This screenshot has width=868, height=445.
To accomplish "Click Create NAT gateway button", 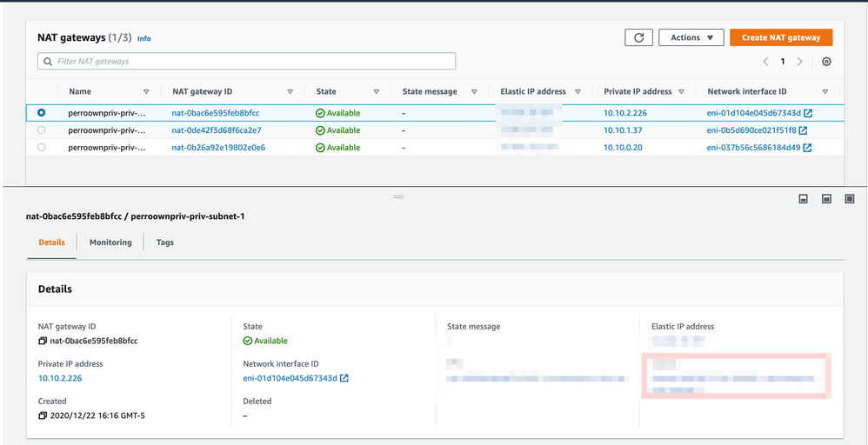I will click(x=781, y=37).
